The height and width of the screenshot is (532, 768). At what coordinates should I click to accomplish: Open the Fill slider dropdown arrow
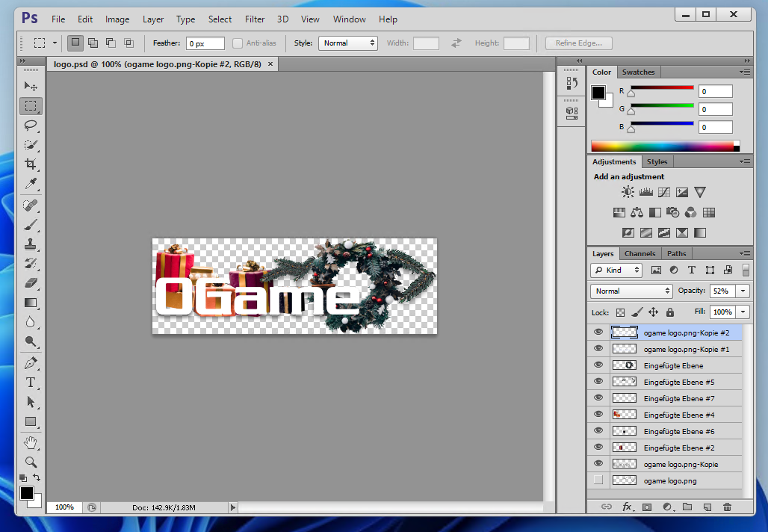[x=743, y=312]
